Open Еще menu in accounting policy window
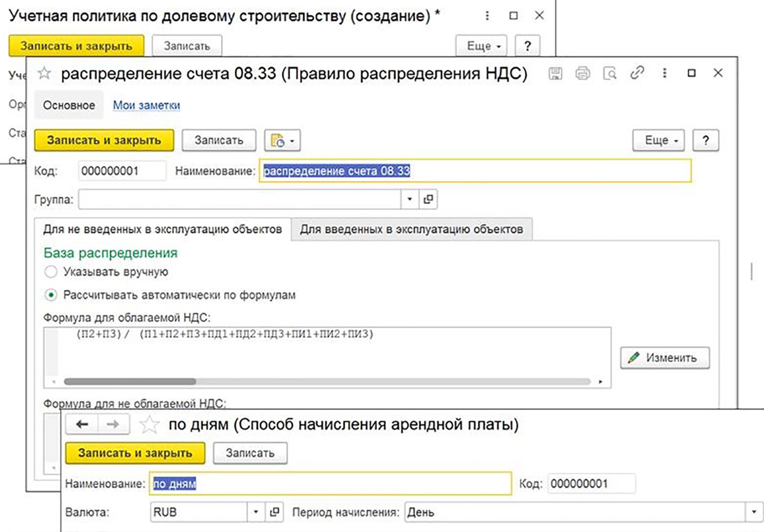Image resolution: width=764 pixels, height=532 pixels. coord(482,46)
